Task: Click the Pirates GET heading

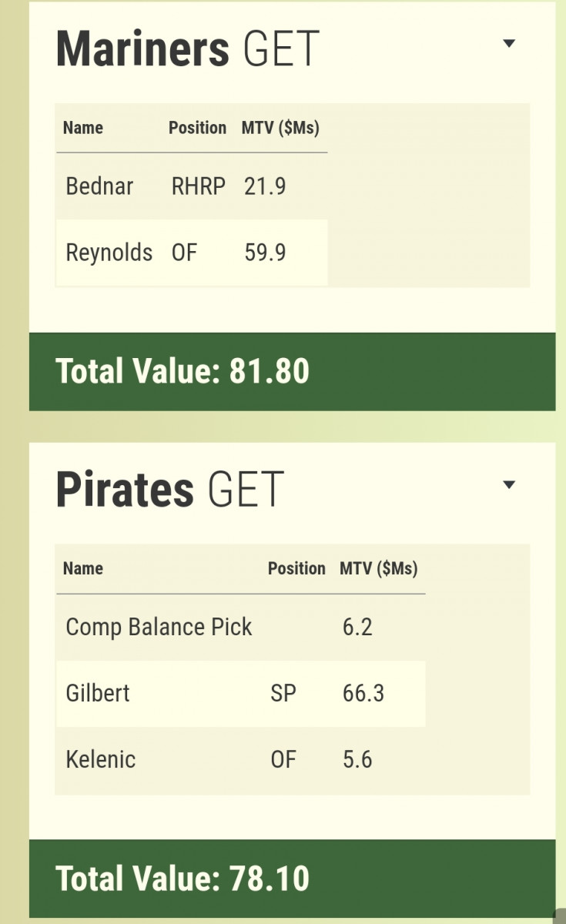Action: click(x=169, y=490)
